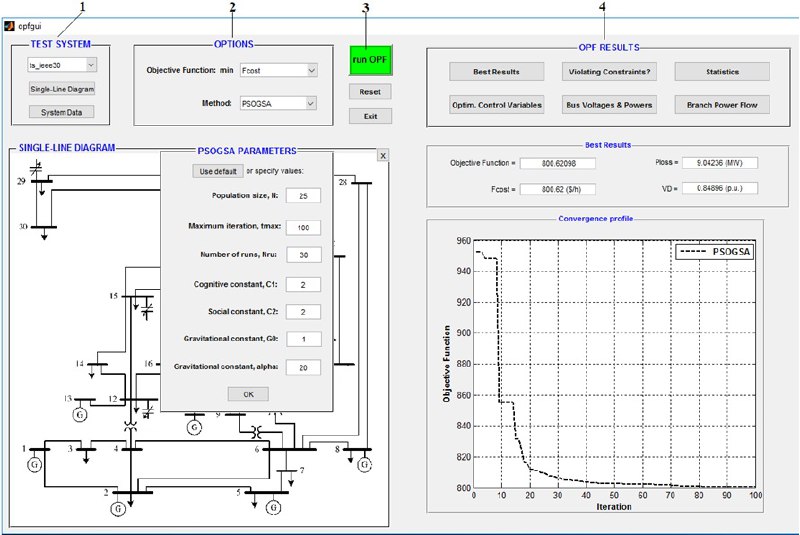Display Branch Power Flow

722,105
